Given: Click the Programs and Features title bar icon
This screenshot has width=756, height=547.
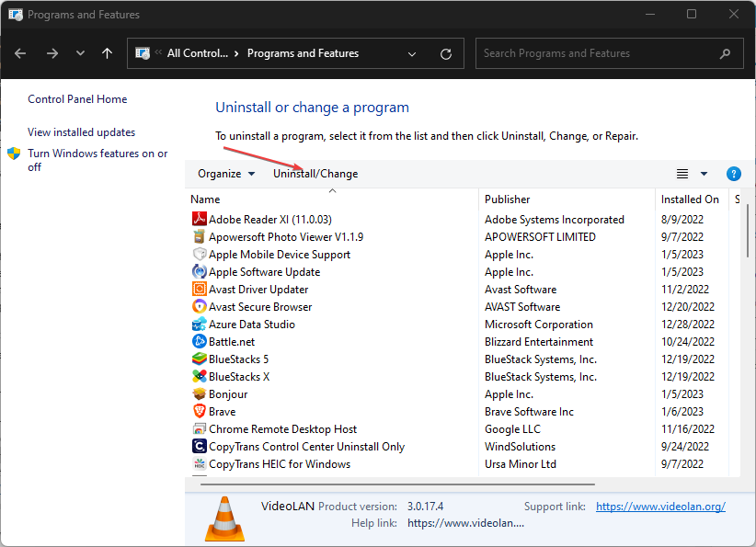Looking at the screenshot, I should coord(16,15).
